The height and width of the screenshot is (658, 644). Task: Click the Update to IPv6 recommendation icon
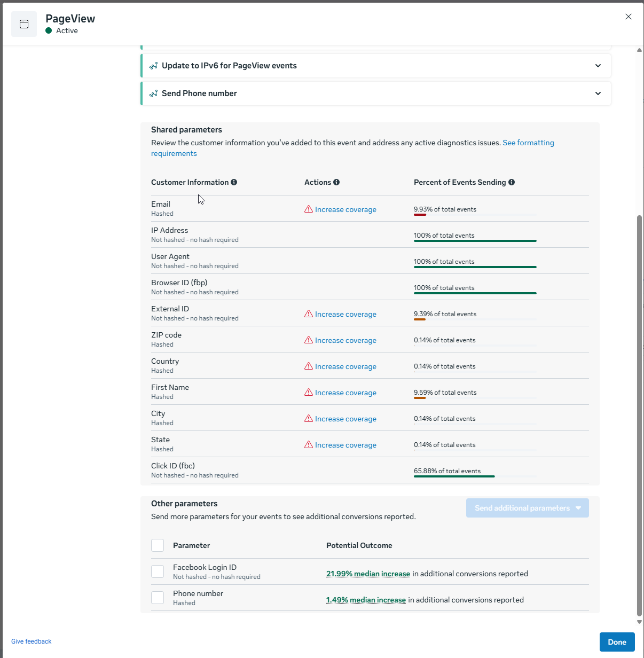pyautogui.click(x=153, y=66)
